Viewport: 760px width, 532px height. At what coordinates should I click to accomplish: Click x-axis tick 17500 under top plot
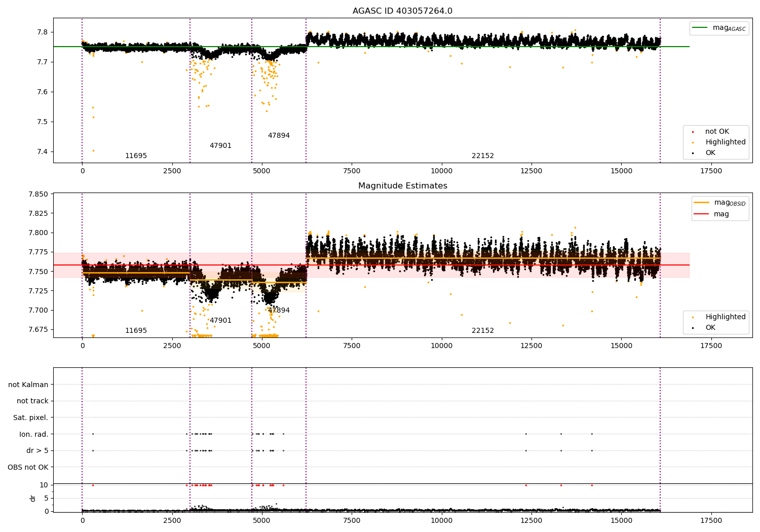(711, 171)
